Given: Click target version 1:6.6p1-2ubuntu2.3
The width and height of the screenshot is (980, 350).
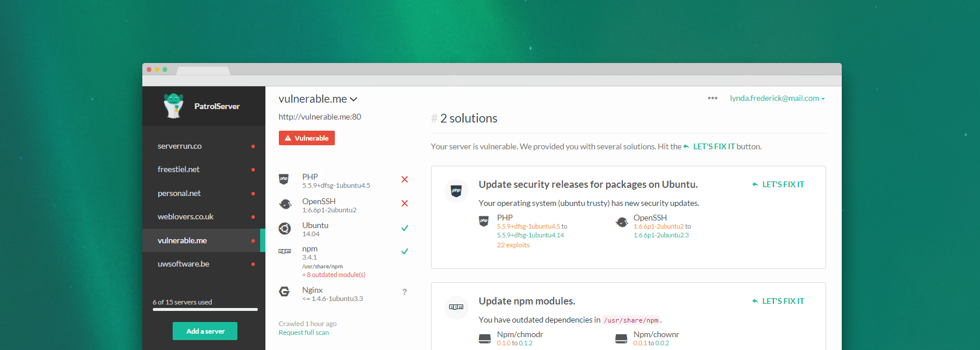Looking at the screenshot, I should pos(661,235).
